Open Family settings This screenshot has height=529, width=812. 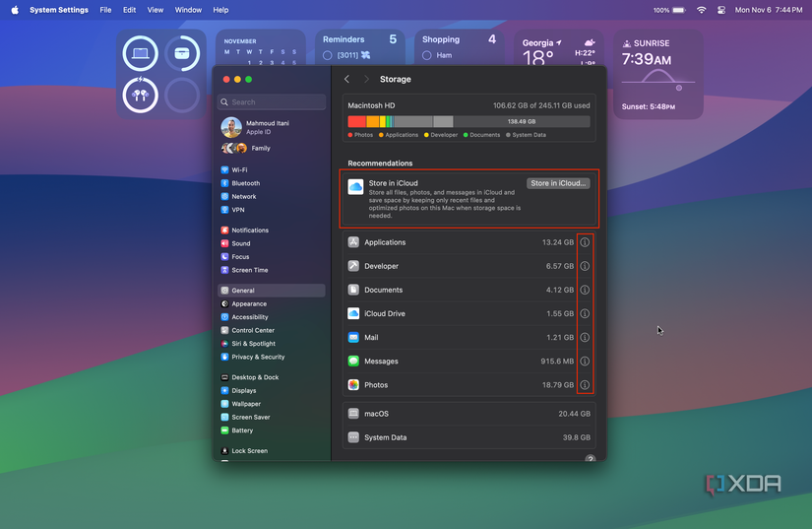(246, 148)
